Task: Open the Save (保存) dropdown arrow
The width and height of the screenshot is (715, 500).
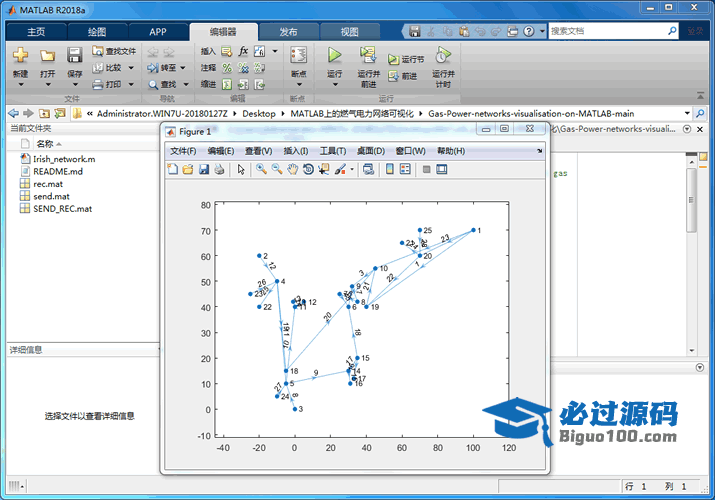Action: [x=75, y=85]
